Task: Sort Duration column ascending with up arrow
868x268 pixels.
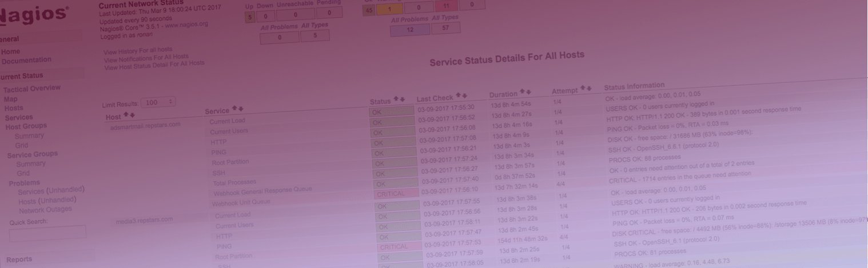Action: (524, 92)
